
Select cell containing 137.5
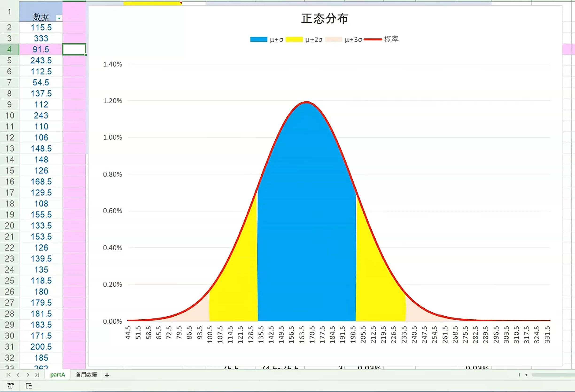(41, 93)
